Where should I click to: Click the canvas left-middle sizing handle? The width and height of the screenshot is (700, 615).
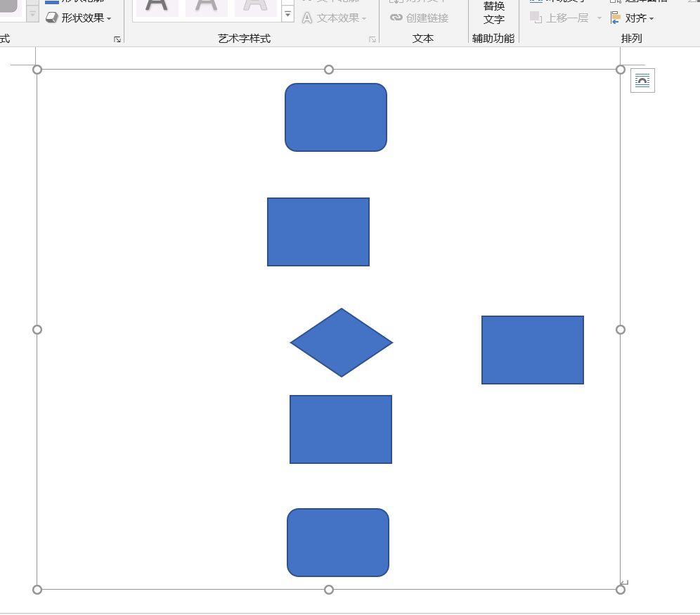click(x=37, y=330)
